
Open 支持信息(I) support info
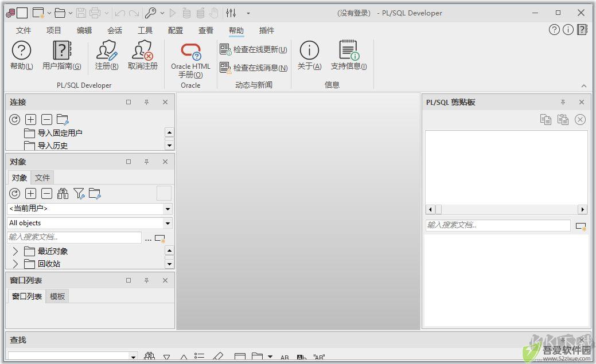coord(349,56)
